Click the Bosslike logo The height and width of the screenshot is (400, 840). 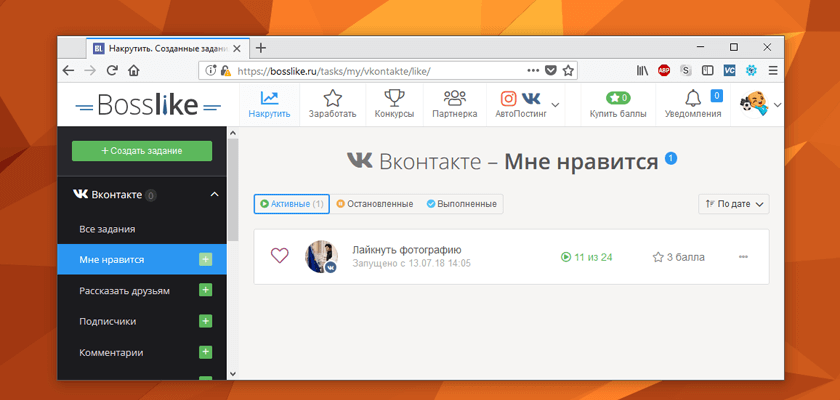148,105
